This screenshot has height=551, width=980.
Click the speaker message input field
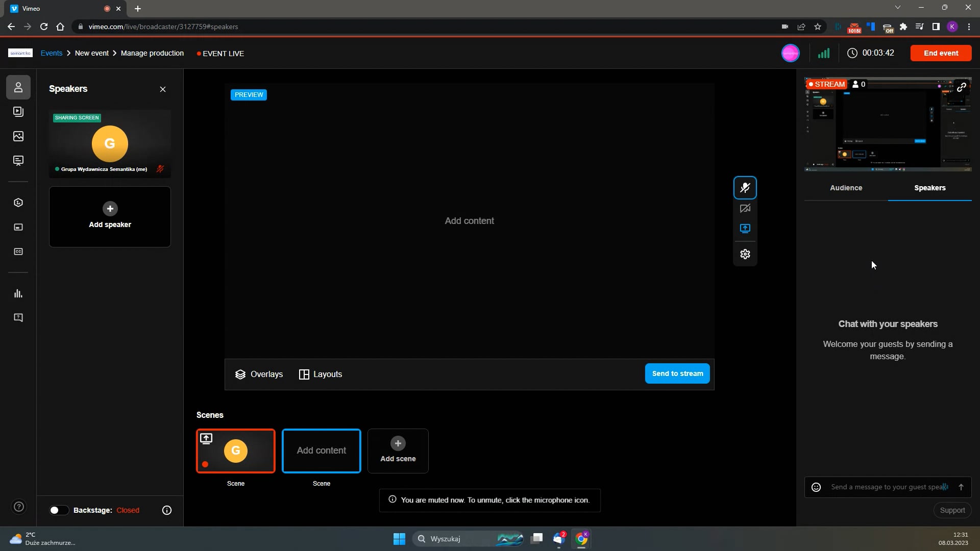click(x=888, y=487)
